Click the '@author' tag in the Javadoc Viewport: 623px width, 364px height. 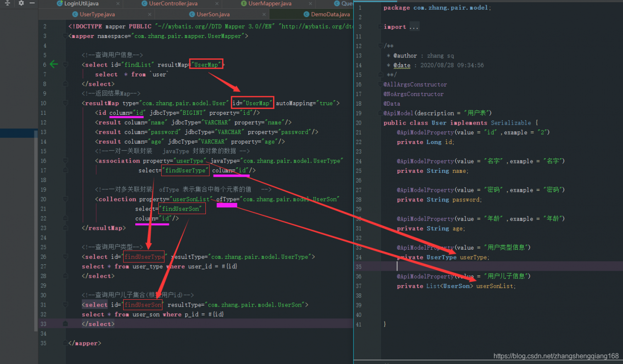click(x=405, y=56)
